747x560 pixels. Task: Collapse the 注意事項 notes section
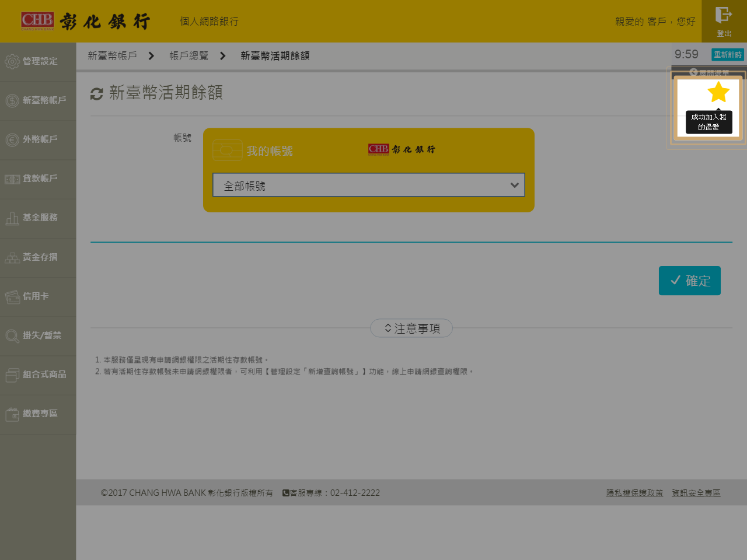point(411,328)
